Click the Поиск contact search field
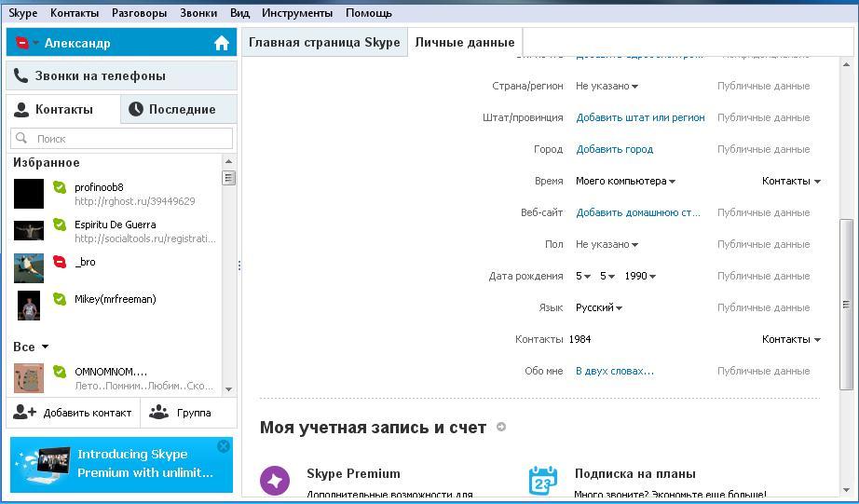Image resolution: width=859 pixels, height=504 pixels. pyautogui.click(x=122, y=139)
